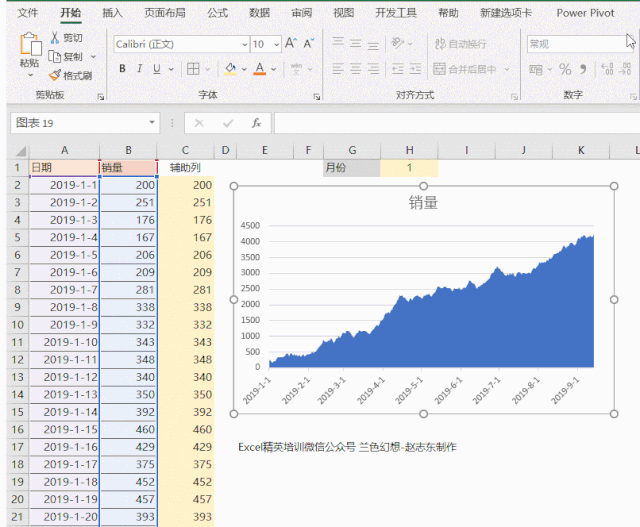The image size is (640, 527).
Task: Switch to the 公式 tab
Action: [x=218, y=13]
